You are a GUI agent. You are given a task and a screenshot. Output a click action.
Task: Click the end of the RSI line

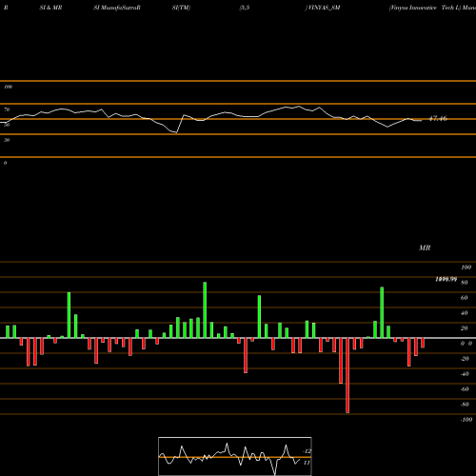pos(422,120)
